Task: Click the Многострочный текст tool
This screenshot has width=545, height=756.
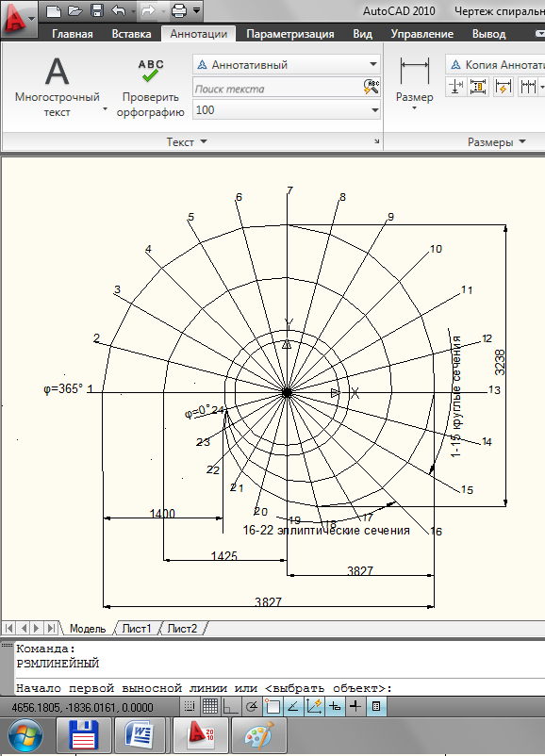Action: pos(57,87)
